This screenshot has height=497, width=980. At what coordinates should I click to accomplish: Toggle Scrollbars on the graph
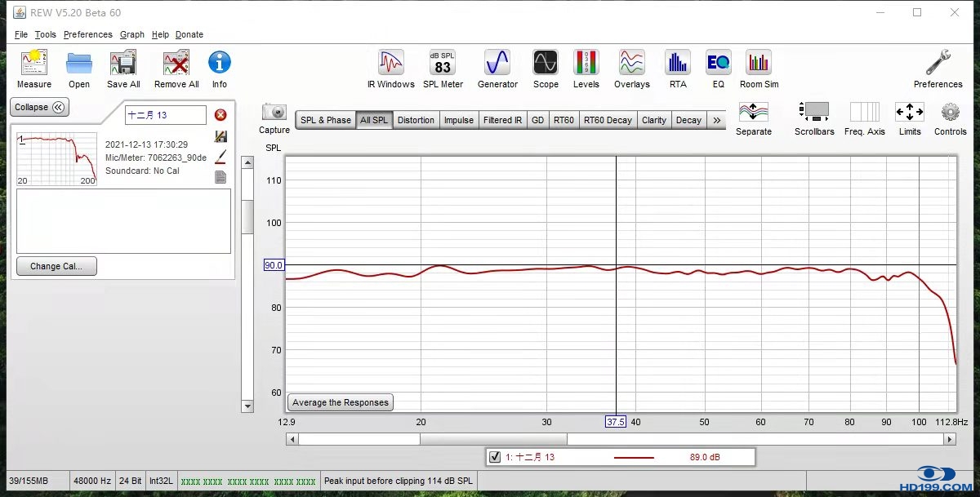click(814, 113)
